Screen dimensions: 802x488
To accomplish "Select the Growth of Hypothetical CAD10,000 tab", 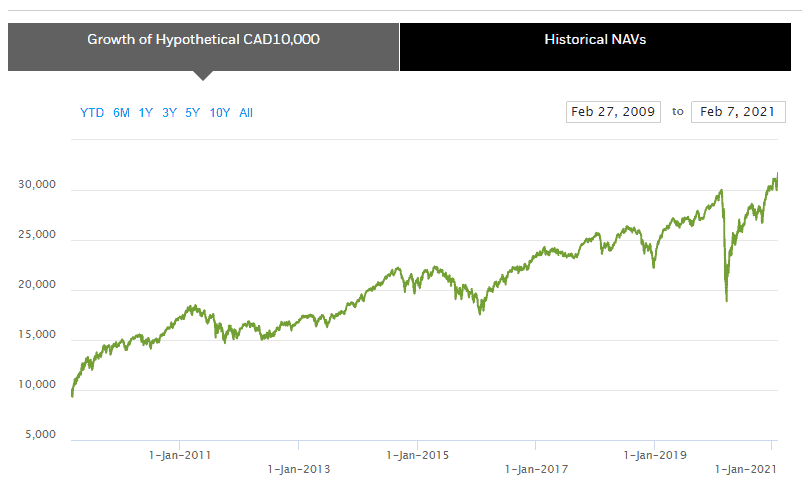I will [x=203, y=40].
